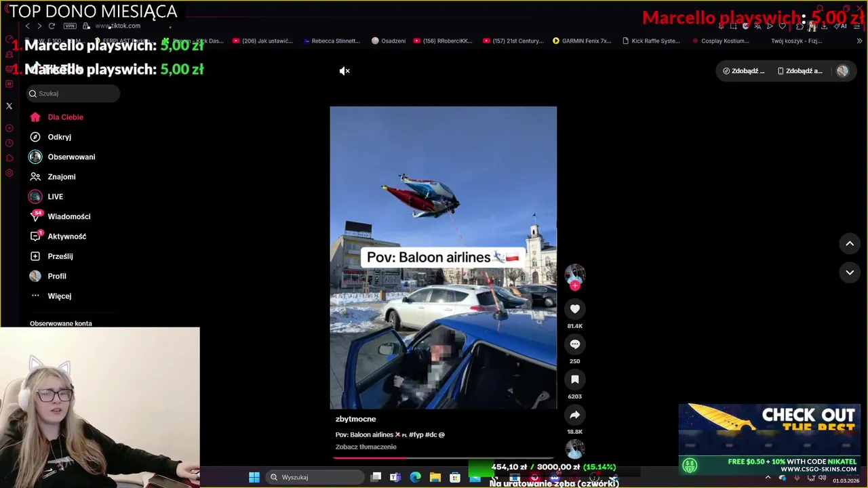Open Task View on the taskbar
This screenshot has width=868, height=488.
pyautogui.click(x=376, y=477)
